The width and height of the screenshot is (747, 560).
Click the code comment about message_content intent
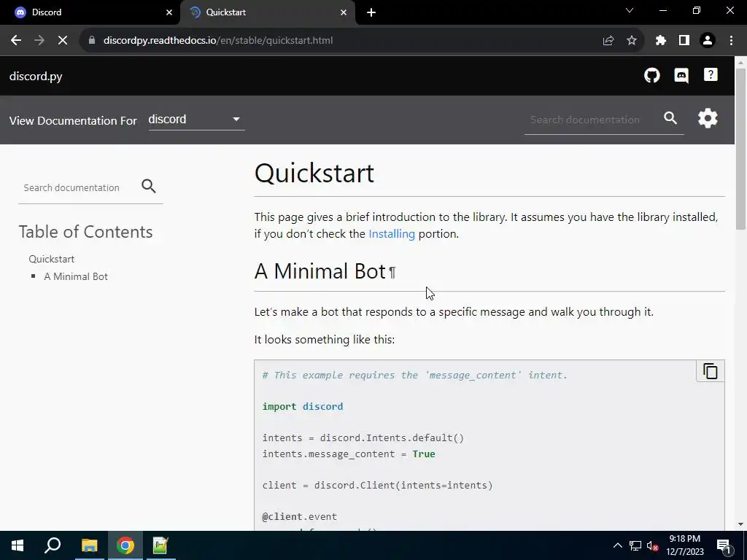[x=415, y=376]
